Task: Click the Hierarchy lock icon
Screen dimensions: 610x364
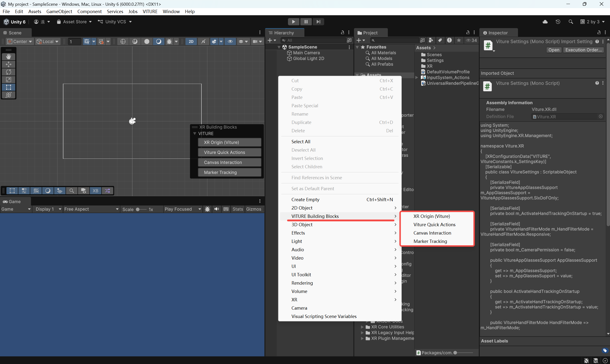Action: coord(342,32)
